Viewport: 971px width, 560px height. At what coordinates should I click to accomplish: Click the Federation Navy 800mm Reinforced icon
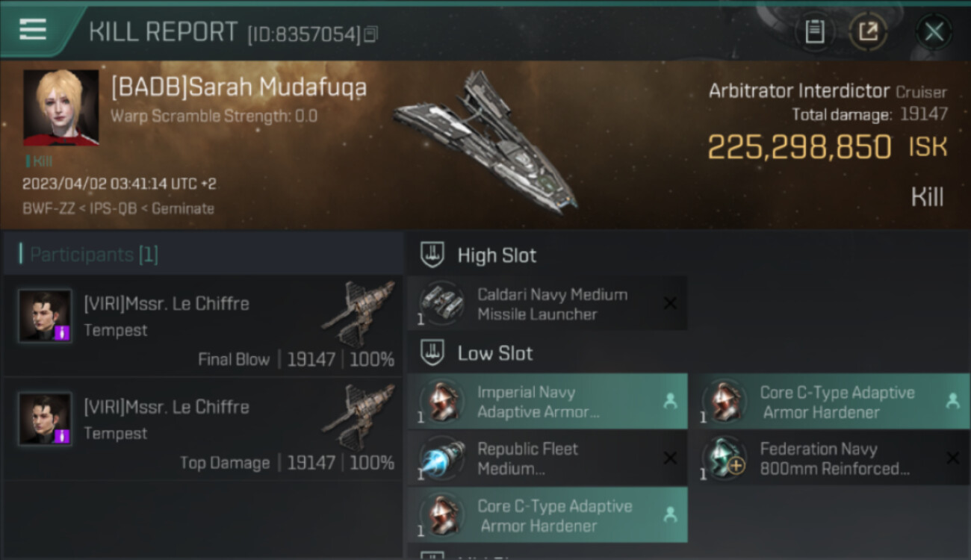[725, 458]
